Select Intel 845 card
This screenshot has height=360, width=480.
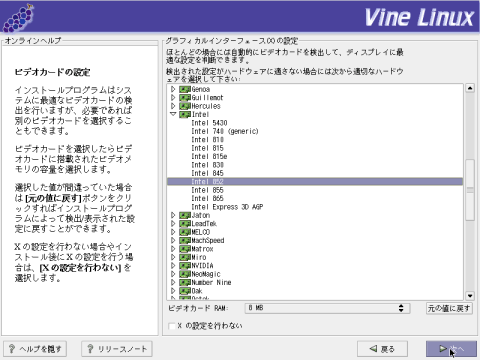tap(207, 173)
